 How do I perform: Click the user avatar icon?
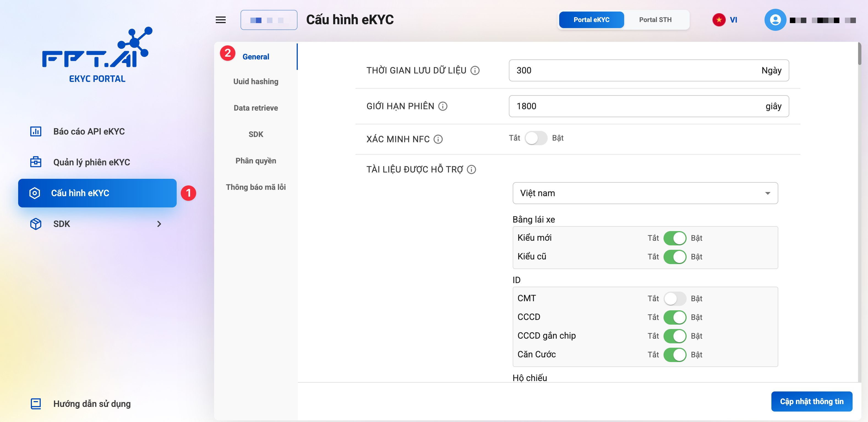point(775,20)
